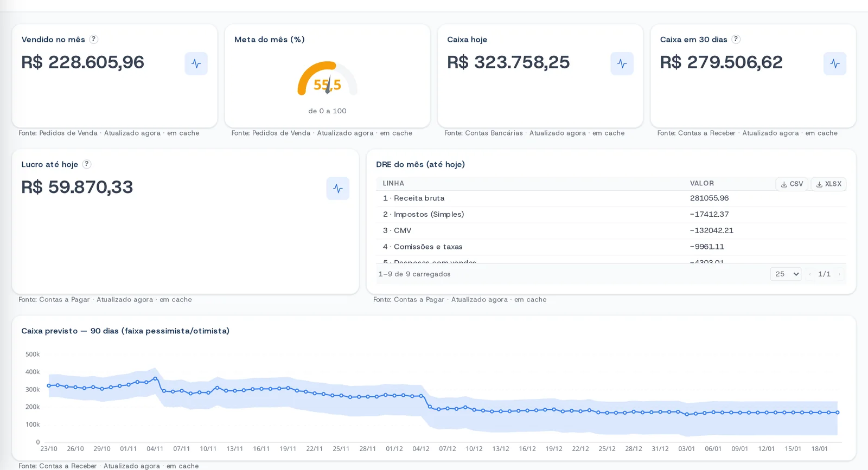868x470 pixels.
Task: Click the 'Meta do mês (%)' card title
Action: point(270,39)
